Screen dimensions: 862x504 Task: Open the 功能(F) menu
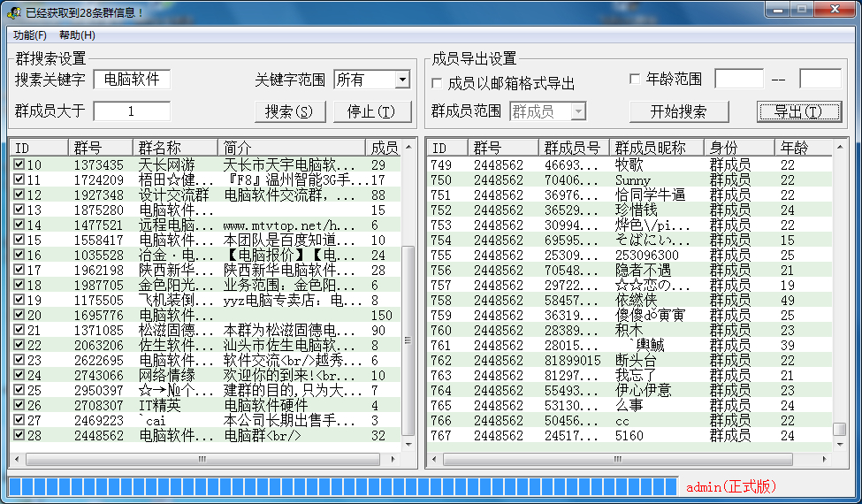[30, 35]
